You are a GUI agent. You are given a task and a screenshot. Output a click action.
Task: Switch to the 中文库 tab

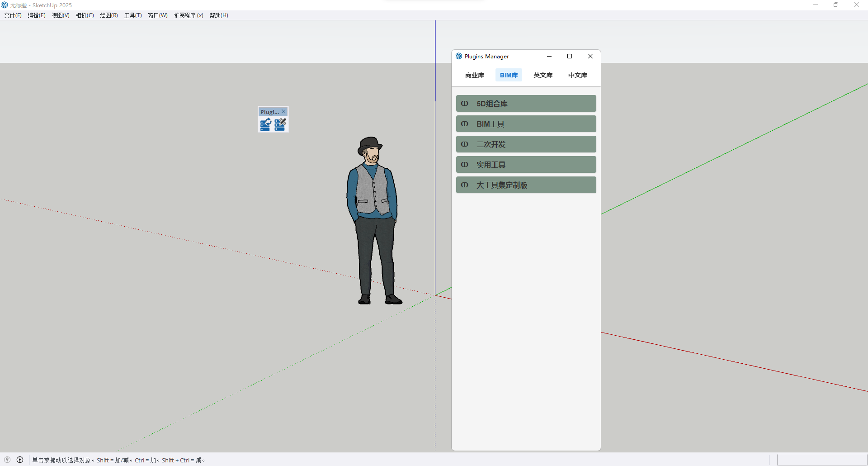[x=577, y=75]
